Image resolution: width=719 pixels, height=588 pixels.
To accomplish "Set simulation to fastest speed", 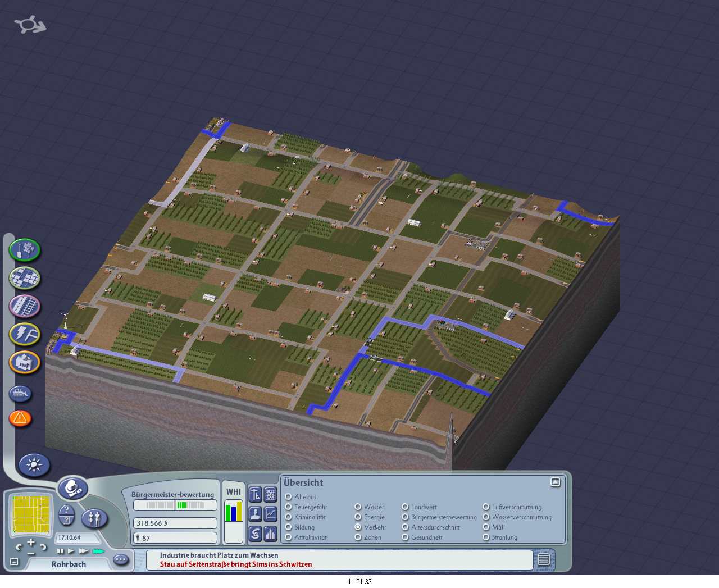I will click(99, 551).
